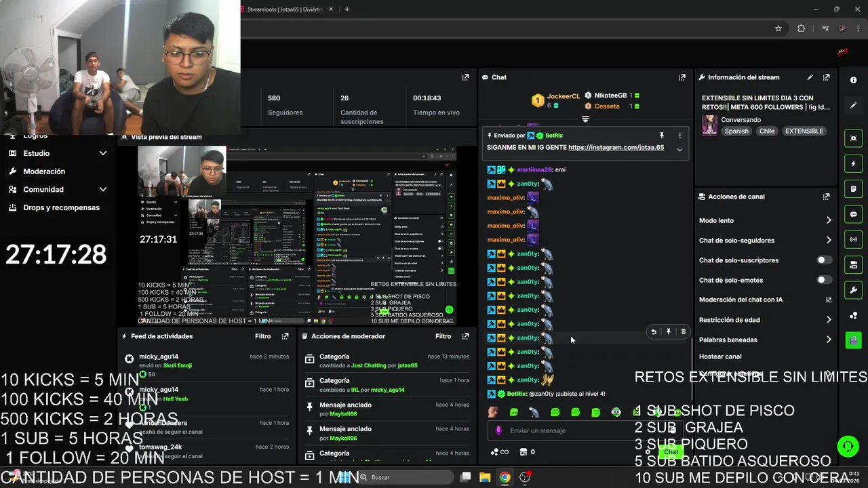Click the note document icon in right sidebar
This screenshot has width=868, height=488.
tap(853, 188)
